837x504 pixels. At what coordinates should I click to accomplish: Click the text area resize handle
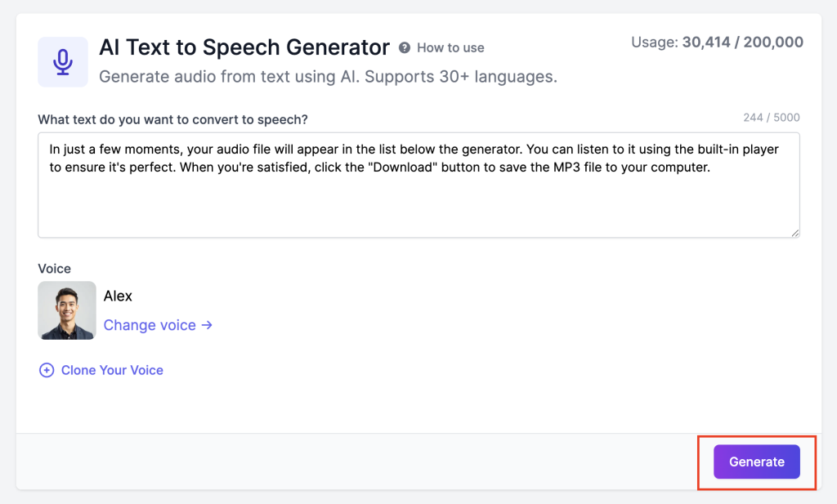[x=794, y=233]
